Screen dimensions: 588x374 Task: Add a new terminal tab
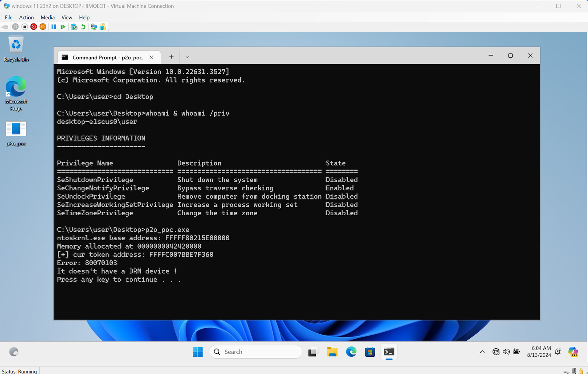click(171, 57)
